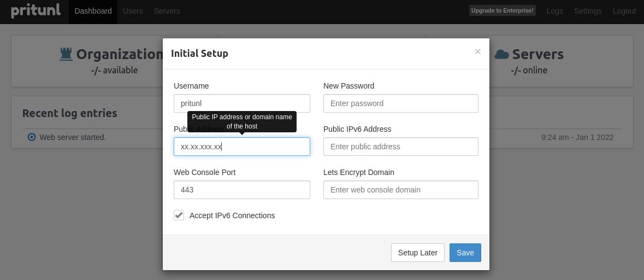Switch to the Users tab
This screenshot has width=644, height=280.
(133, 11)
